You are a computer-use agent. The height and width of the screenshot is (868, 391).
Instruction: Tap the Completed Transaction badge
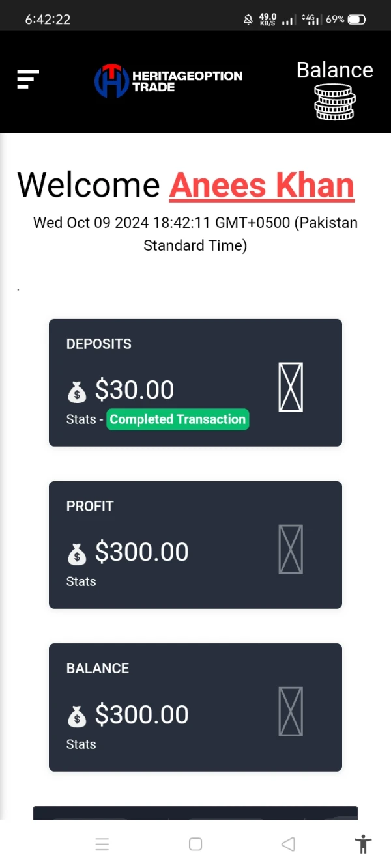click(178, 419)
